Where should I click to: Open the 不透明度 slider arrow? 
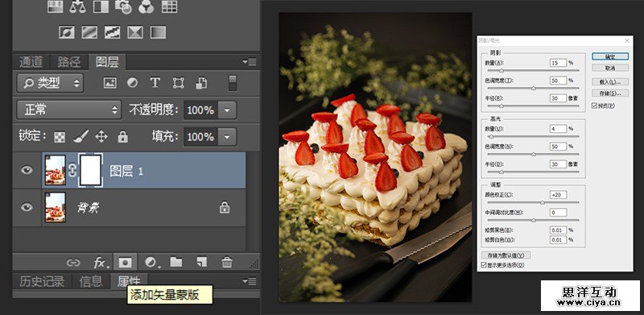227,110
